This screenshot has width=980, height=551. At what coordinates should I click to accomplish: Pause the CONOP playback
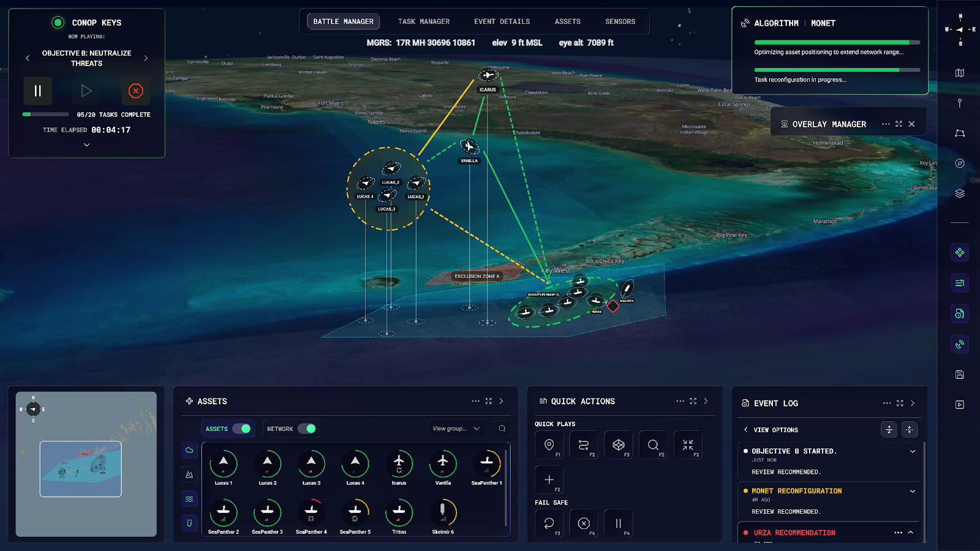38,91
